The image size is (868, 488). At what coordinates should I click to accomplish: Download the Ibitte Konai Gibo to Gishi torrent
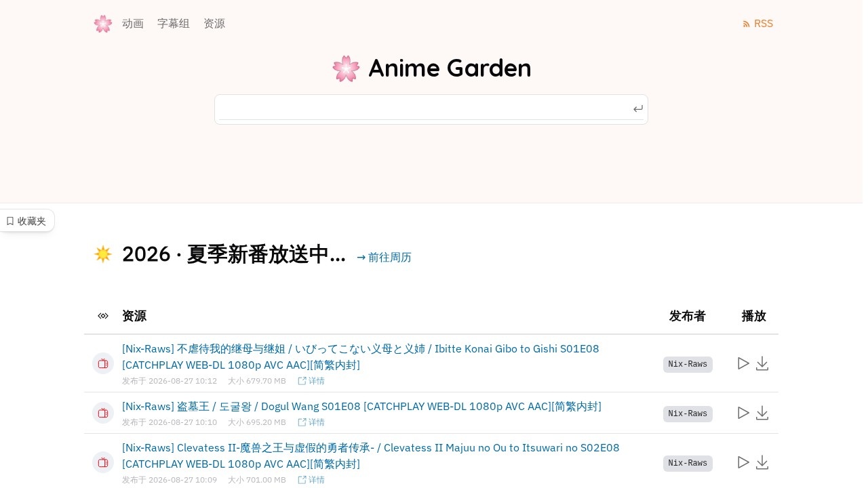[x=762, y=364]
